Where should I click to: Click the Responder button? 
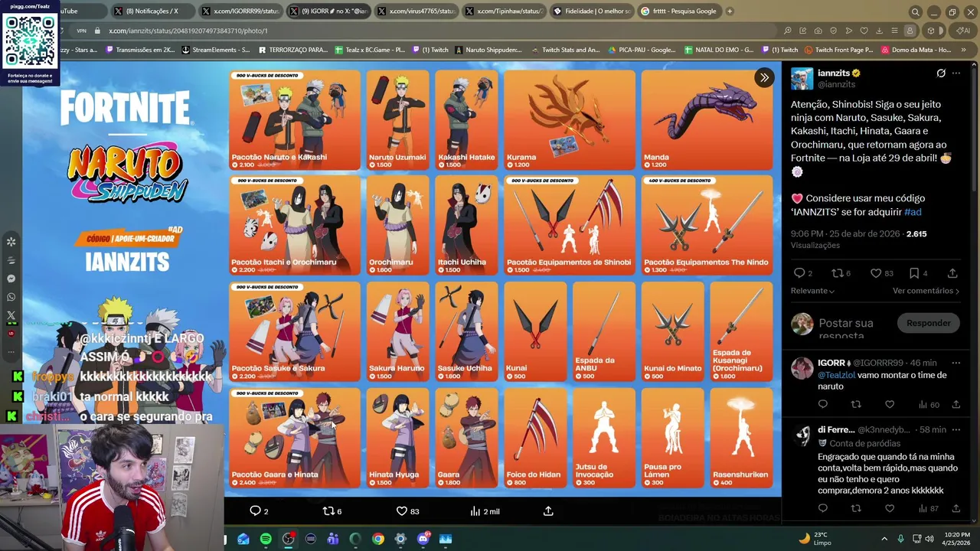tap(928, 323)
